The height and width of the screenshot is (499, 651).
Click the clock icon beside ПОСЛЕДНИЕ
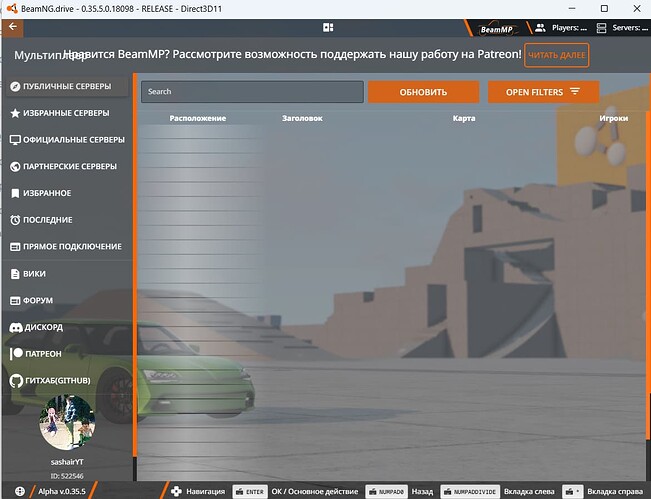pos(15,220)
